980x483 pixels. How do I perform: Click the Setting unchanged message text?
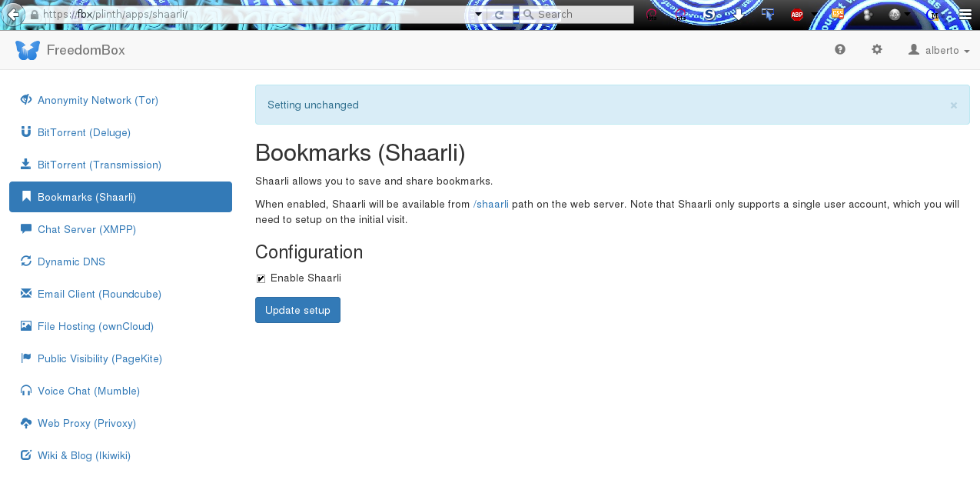tap(313, 105)
